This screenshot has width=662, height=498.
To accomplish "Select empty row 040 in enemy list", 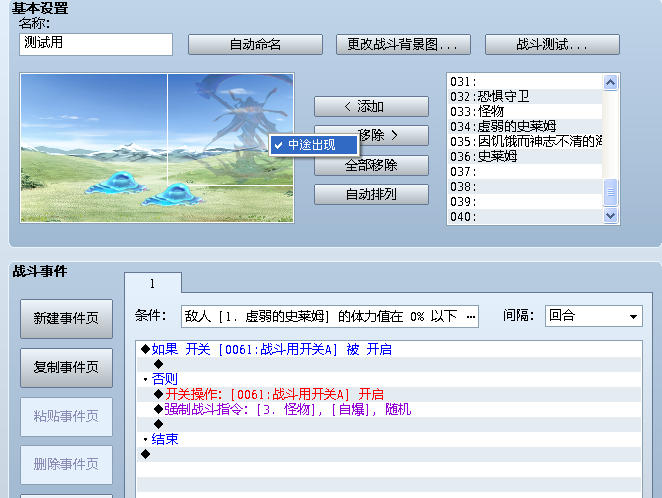I will point(525,217).
